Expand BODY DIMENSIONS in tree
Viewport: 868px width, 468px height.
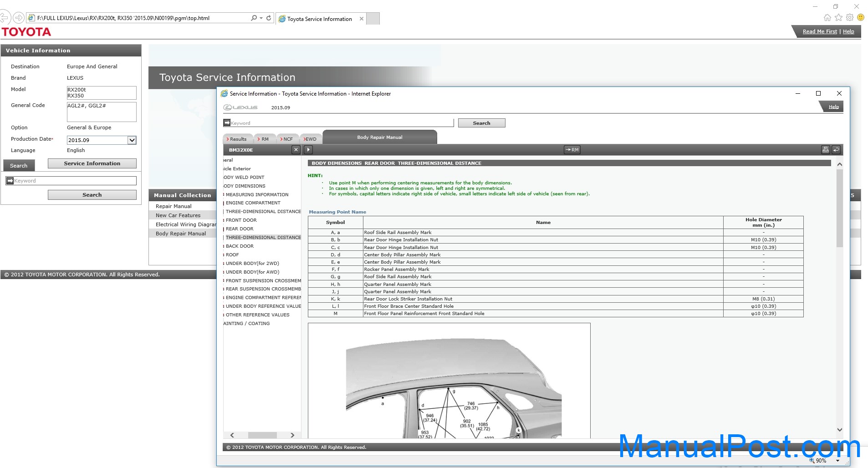244,186
